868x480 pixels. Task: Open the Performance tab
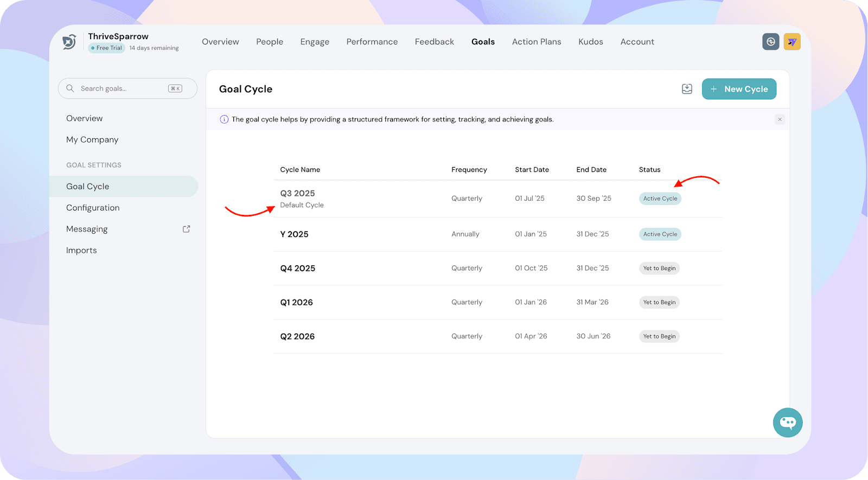tap(372, 42)
